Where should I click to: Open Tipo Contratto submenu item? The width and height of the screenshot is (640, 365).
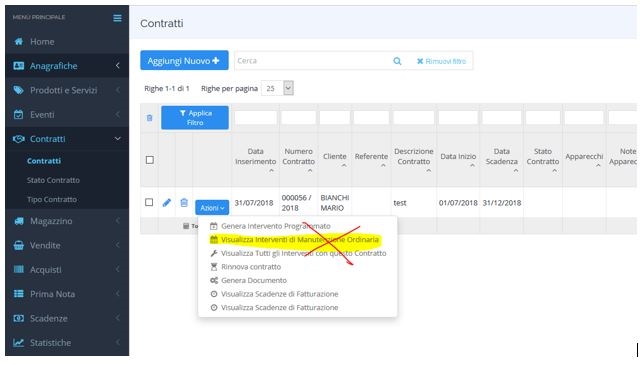tap(51, 199)
